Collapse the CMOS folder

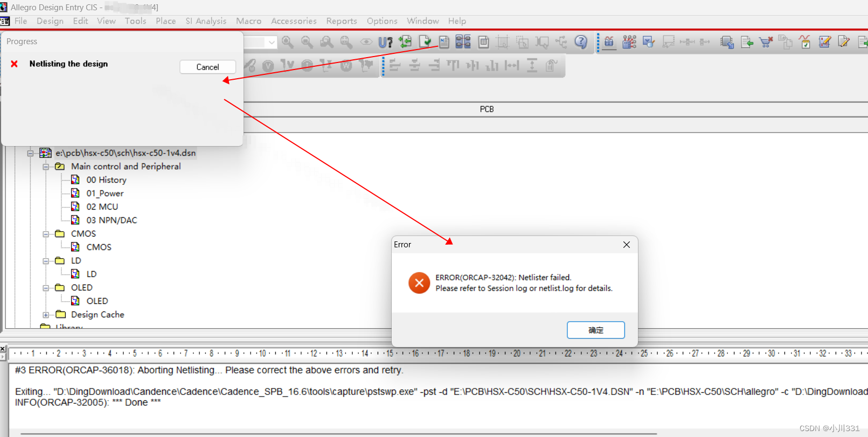pos(46,234)
